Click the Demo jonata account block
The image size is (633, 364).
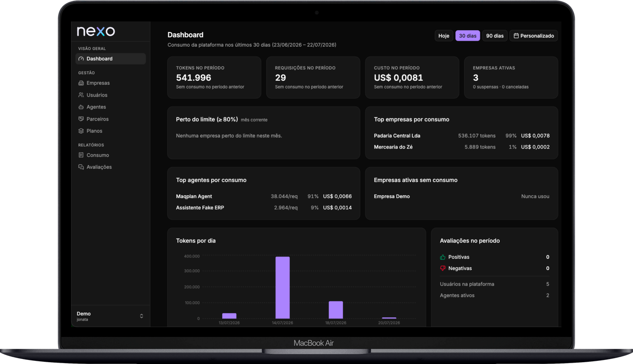(110, 316)
